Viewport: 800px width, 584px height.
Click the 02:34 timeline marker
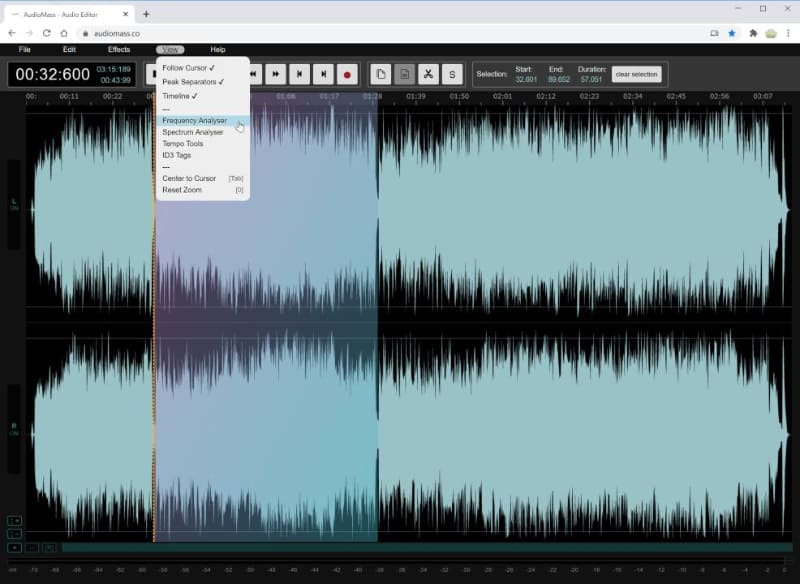[633, 96]
